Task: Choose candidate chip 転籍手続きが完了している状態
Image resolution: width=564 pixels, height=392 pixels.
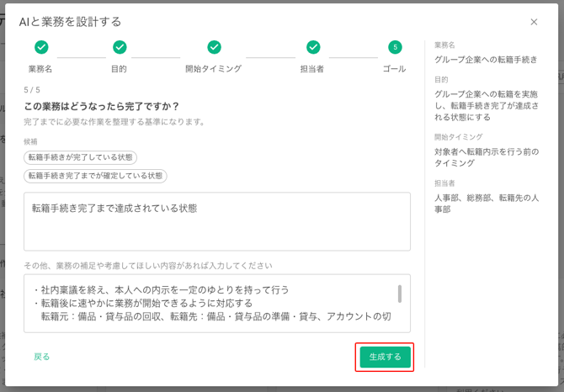Action: coord(81,157)
